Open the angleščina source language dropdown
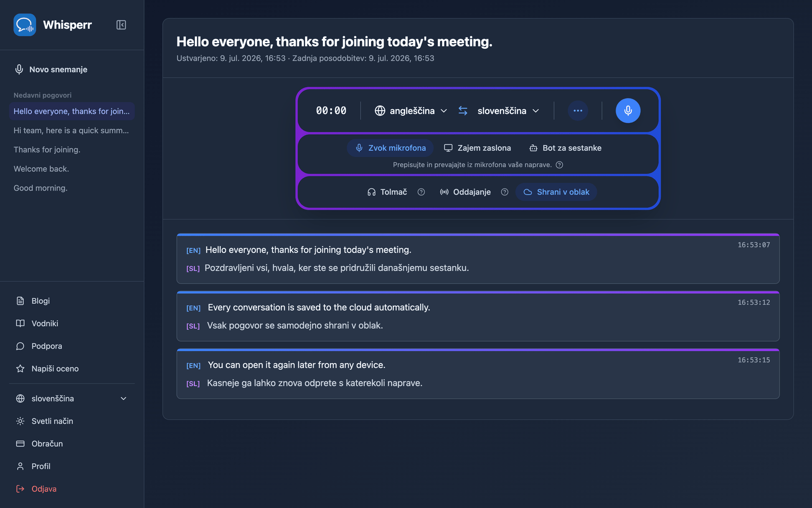The height and width of the screenshot is (508, 812). (411, 111)
